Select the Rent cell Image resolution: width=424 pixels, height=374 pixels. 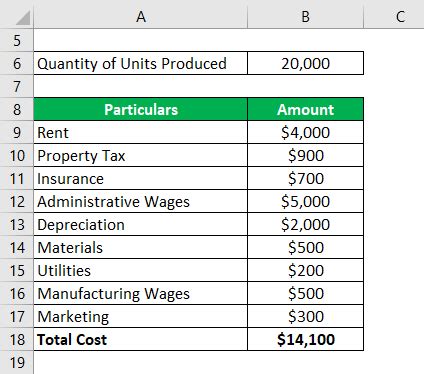(x=141, y=132)
